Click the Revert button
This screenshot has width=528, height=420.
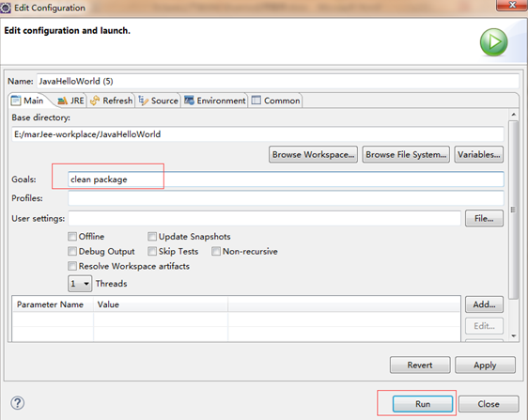pyautogui.click(x=420, y=366)
